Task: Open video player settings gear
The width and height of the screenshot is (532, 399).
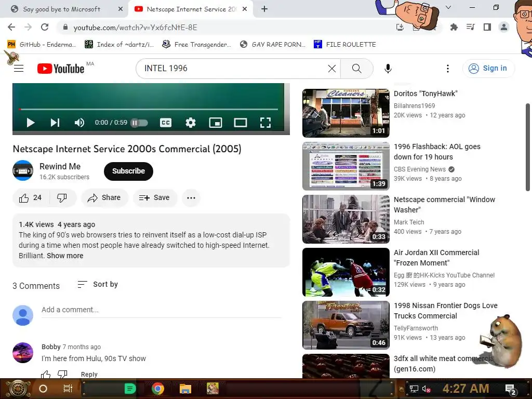Action: click(x=191, y=123)
